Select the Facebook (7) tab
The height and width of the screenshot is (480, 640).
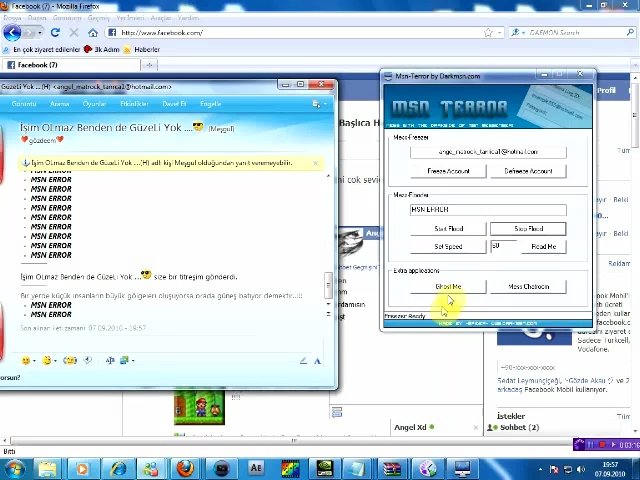[x=71, y=65]
